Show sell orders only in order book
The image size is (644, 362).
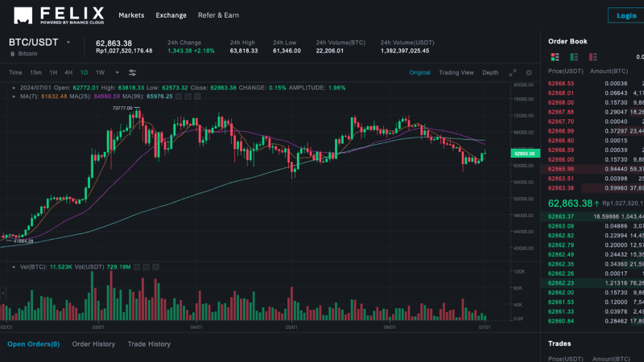(593, 56)
